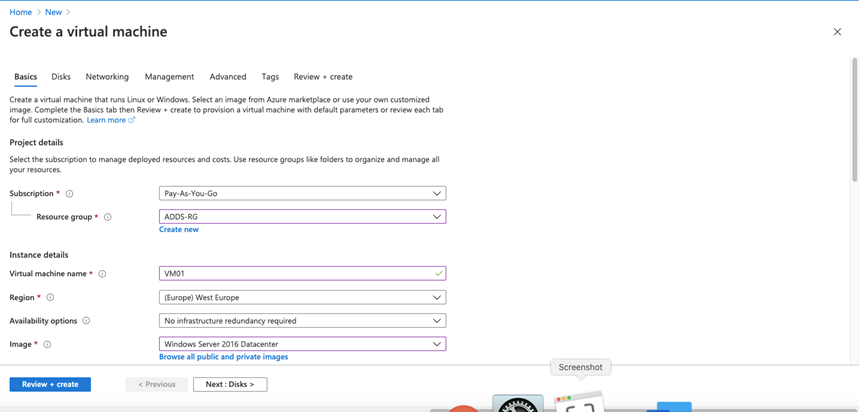The width and height of the screenshot is (859, 412).
Task: Open the Region dropdown West Europe
Action: coord(302,297)
